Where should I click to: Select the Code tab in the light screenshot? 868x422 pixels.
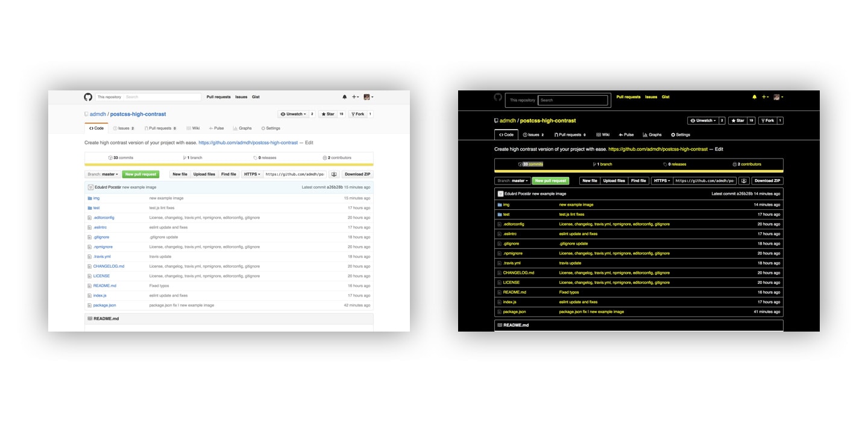point(96,128)
